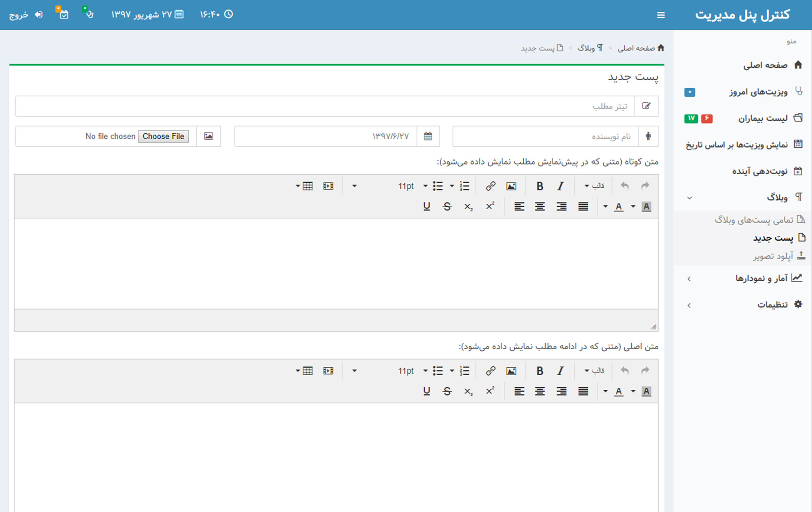This screenshot has width=812, height=512.
Task: Click the stethoscope notification icon in header
Action: (89, 14)
